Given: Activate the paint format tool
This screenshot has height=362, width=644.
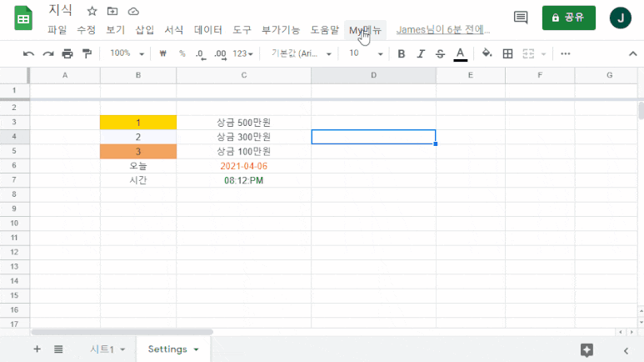Looking at the screenshot, I should point(87,54).
